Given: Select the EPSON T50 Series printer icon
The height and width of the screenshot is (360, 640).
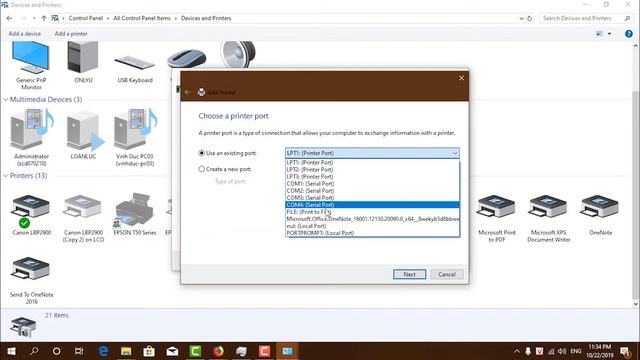Looking at the screenshot, I should coord(134,210).
